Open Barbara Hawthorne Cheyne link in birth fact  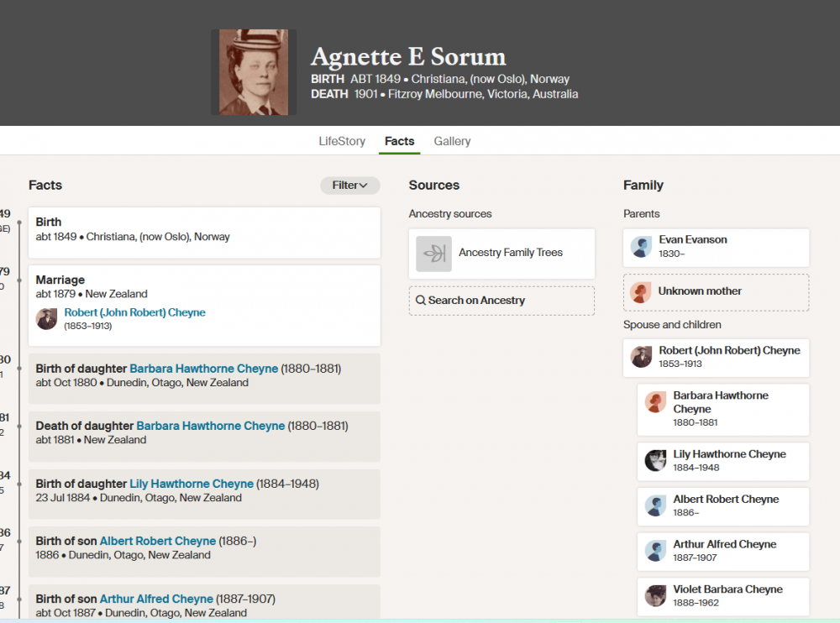click(203, 369)
